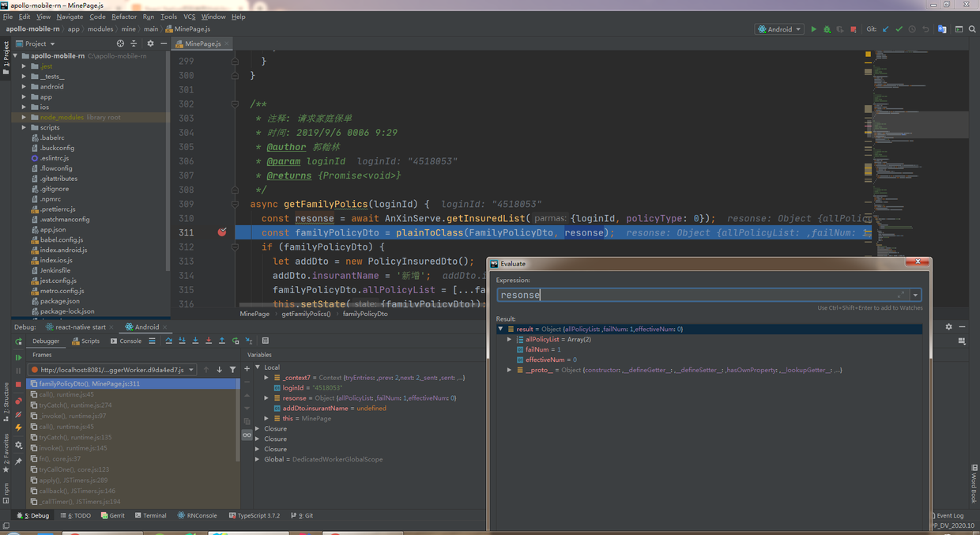Expand the __proto__ object in Evaluate result
The height and width of the screenshot is (535, 980).
coord(510,370)
